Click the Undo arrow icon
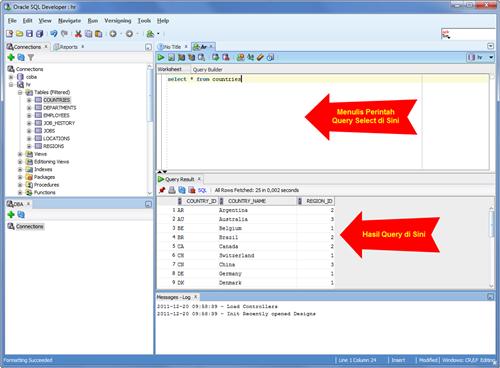The width and height of the screenshot is (500, 368). pos(54,34)
